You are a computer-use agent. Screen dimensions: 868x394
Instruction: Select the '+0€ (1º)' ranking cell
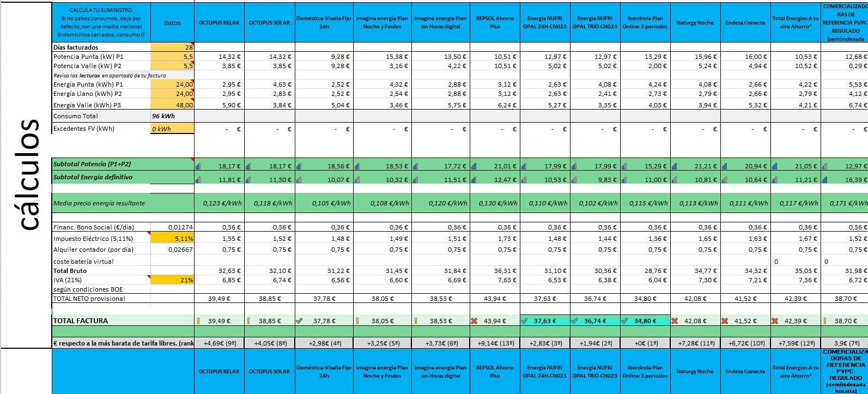coord(645,343)
